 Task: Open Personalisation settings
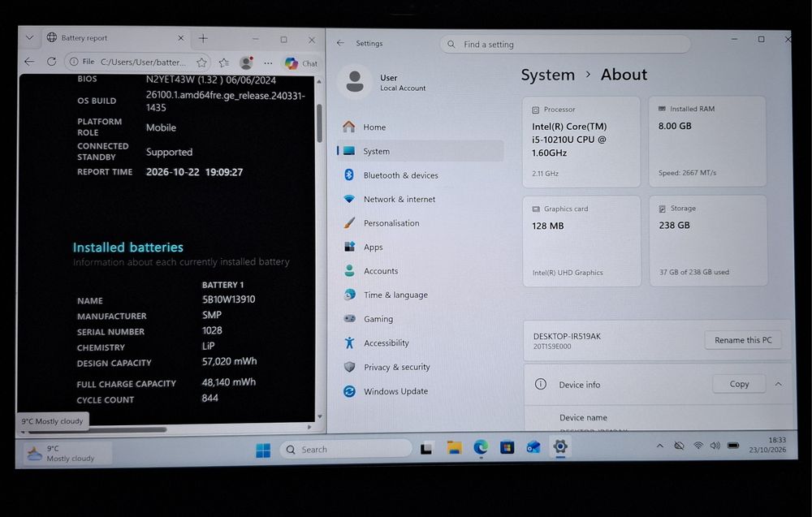[x=420, y=223]
